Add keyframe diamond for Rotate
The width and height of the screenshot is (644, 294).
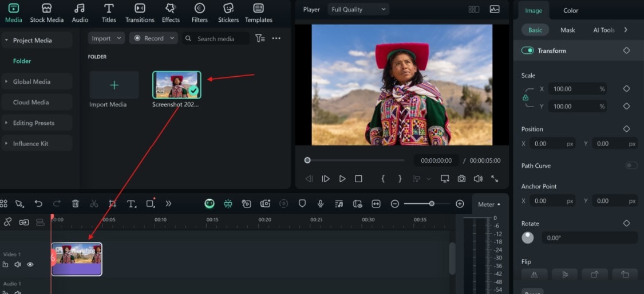coord(626,224)
